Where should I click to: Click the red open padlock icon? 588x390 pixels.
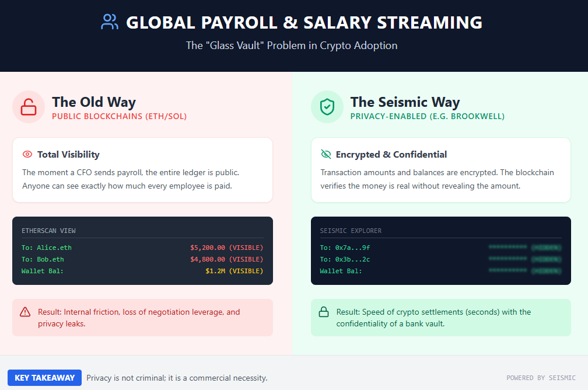tap(29, 107)
